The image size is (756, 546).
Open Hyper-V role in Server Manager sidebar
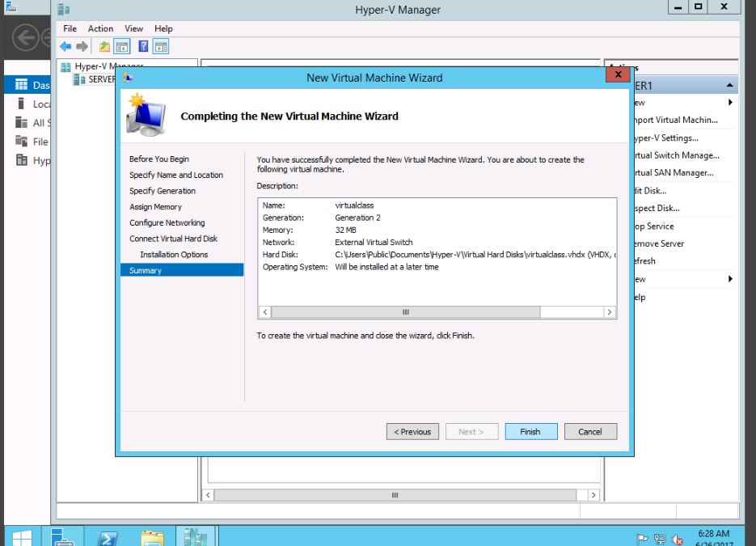click(x=32, y=161)
